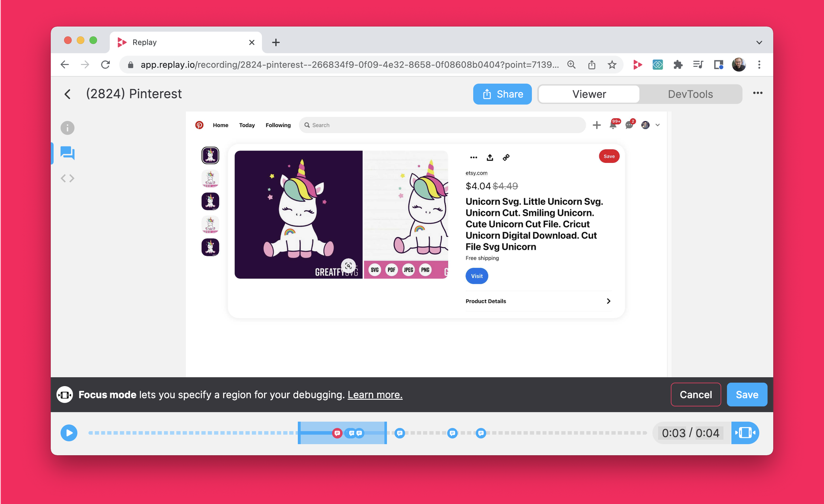Click the Pinterest Search field

(442, 125)
